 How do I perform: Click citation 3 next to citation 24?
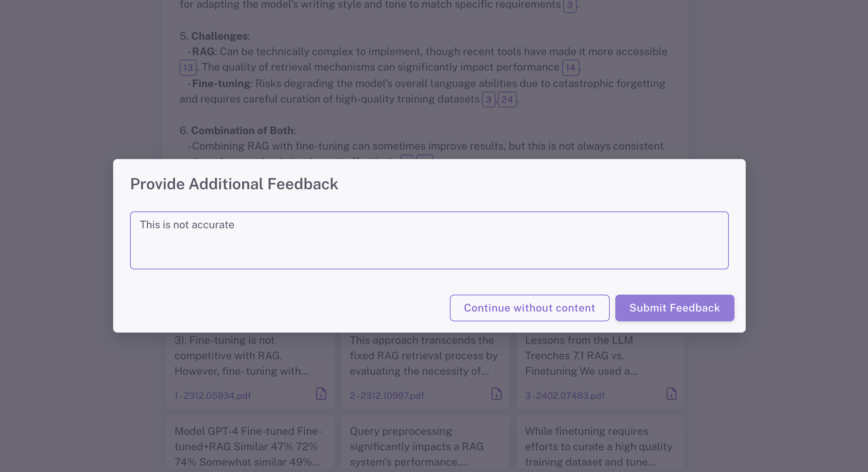(488, 100)
